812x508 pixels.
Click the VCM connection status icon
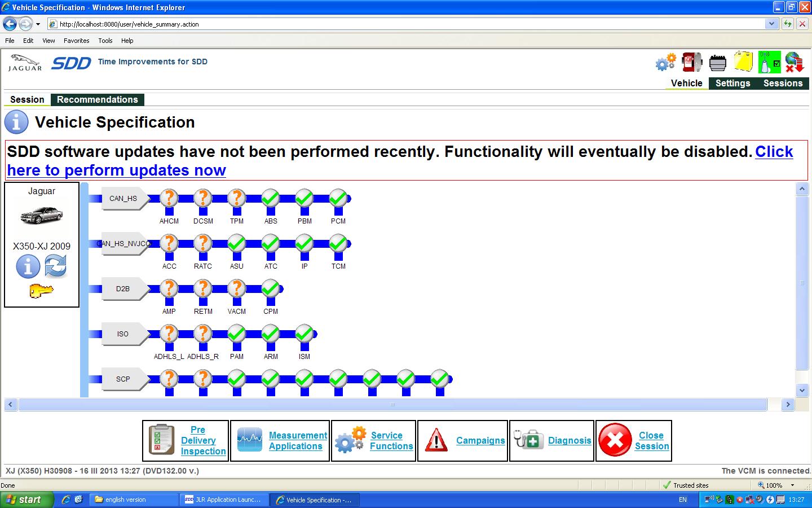tap(769, 63)
